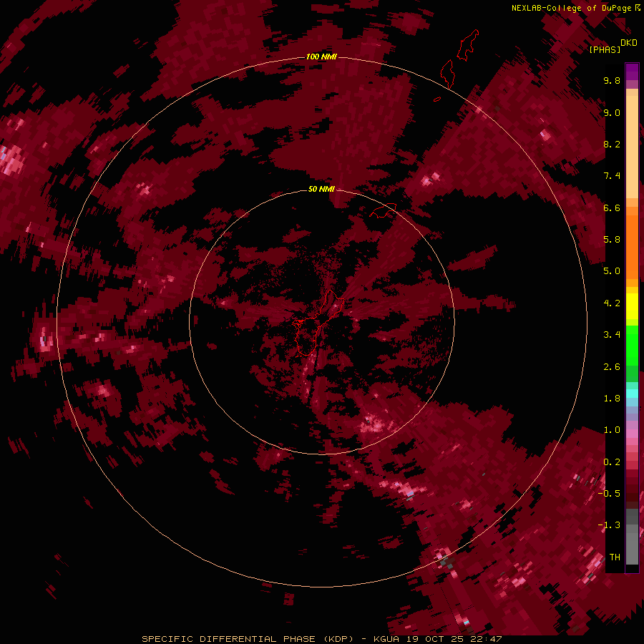
Task: Click the 3.4 legend value
Action: (x=612, y=335)
